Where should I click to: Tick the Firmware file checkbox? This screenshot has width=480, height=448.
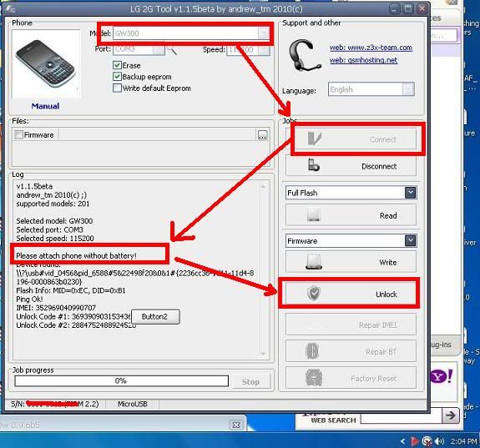19,135
